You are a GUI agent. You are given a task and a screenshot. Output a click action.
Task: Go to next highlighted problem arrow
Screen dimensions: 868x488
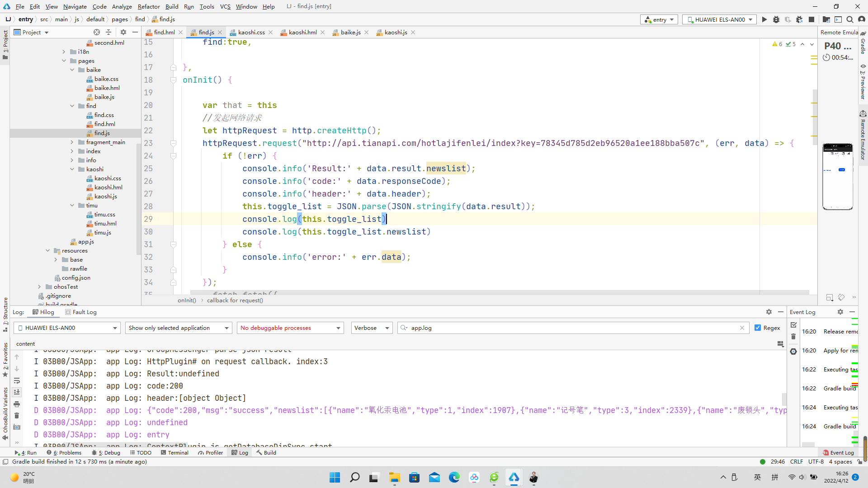(812, 44)
